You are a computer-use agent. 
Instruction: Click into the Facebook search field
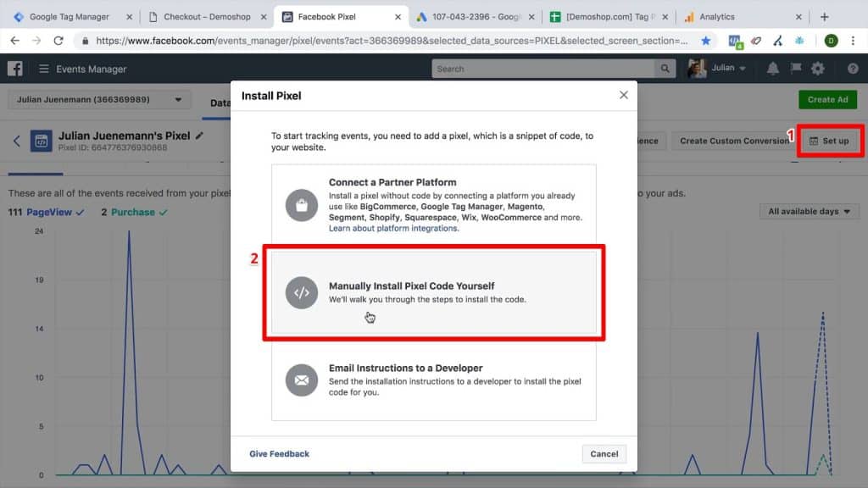coord(542,69)
